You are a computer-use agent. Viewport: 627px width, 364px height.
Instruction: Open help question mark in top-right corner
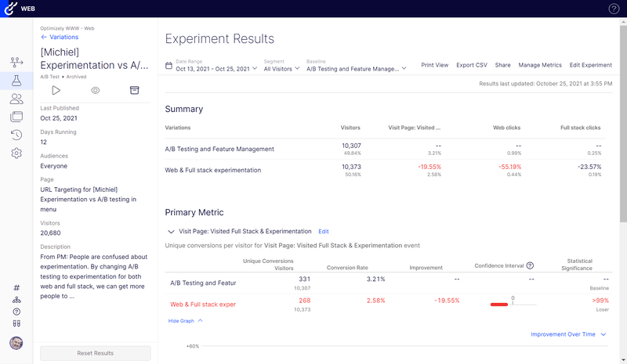(614, 9)
